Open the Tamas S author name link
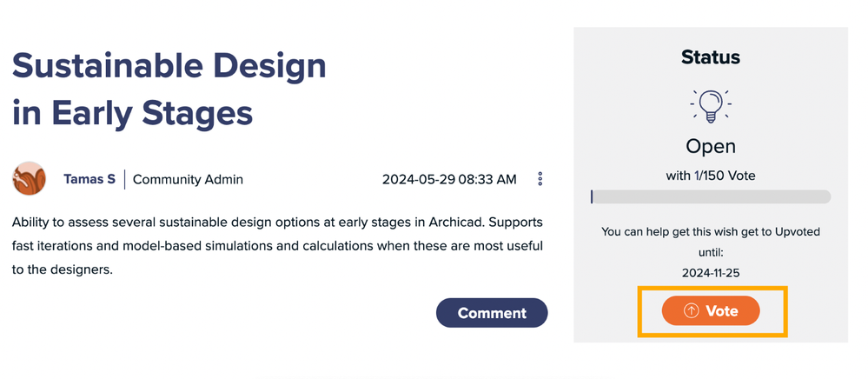 [89, 179]
